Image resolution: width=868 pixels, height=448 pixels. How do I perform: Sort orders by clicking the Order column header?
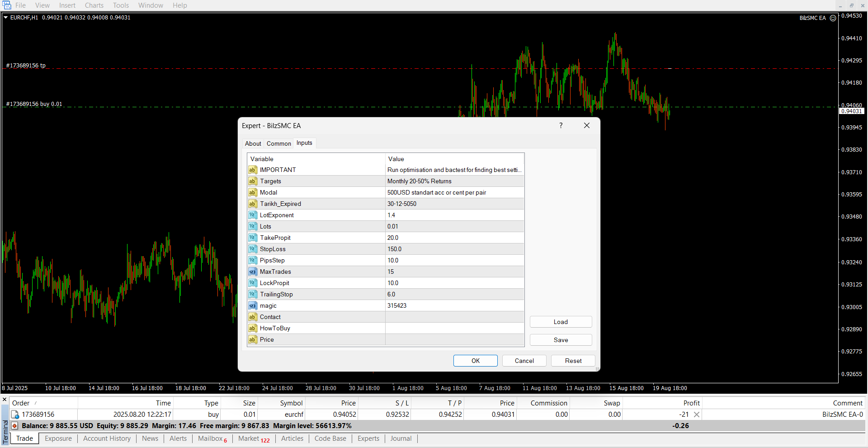[x=21, y=403]
